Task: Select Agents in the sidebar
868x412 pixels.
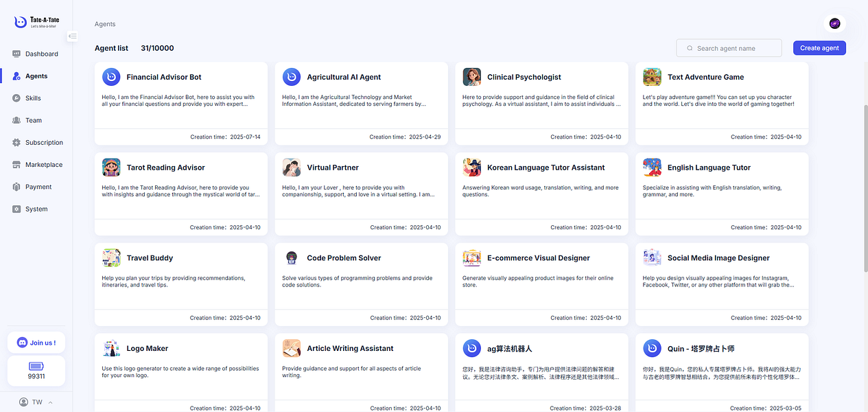Action: (36, 76)
